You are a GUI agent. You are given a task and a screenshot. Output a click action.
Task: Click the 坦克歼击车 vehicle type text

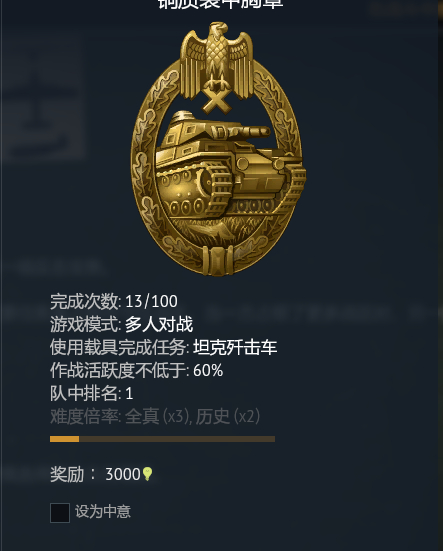[235, 348]
